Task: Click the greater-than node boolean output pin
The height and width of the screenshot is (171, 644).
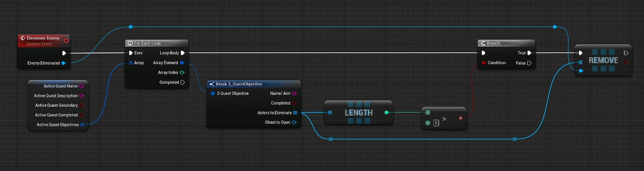Action: point(460,118)
